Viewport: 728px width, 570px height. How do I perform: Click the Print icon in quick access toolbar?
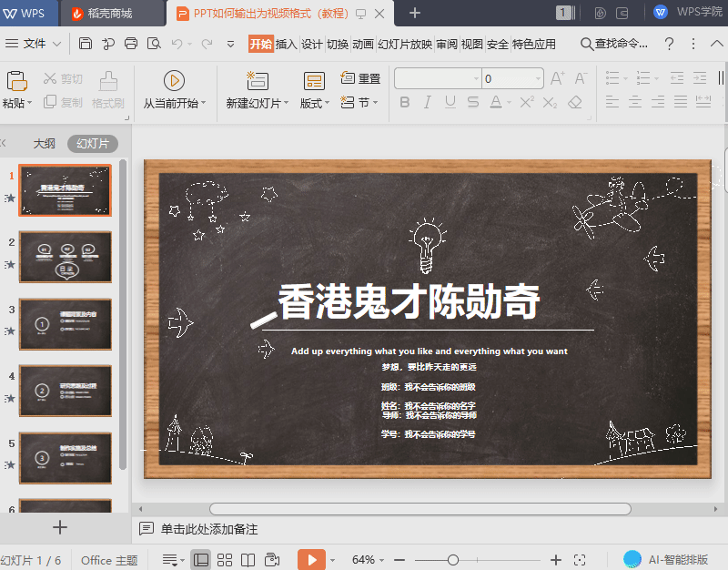coord(131,44)
